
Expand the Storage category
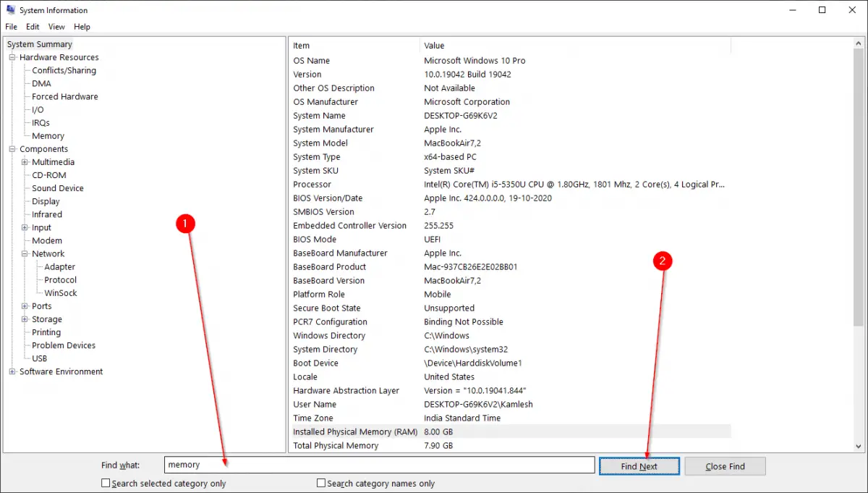(23, 319)
